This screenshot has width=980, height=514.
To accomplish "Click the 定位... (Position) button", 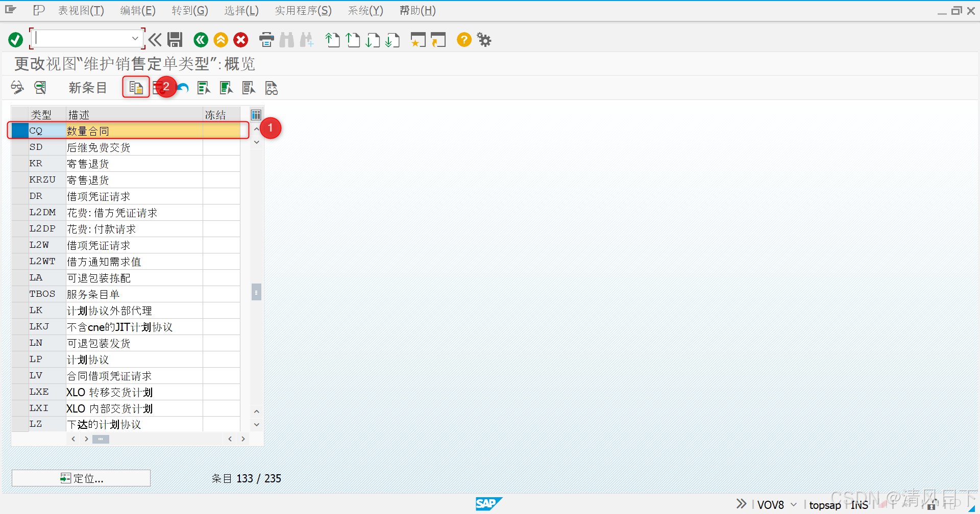I will click(81, 478).
